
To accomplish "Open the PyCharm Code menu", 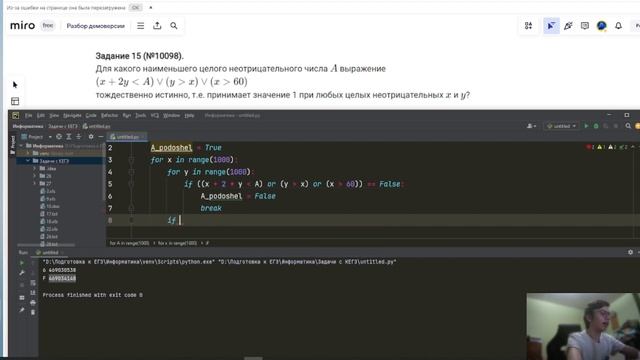I will [x=91, y=116].
